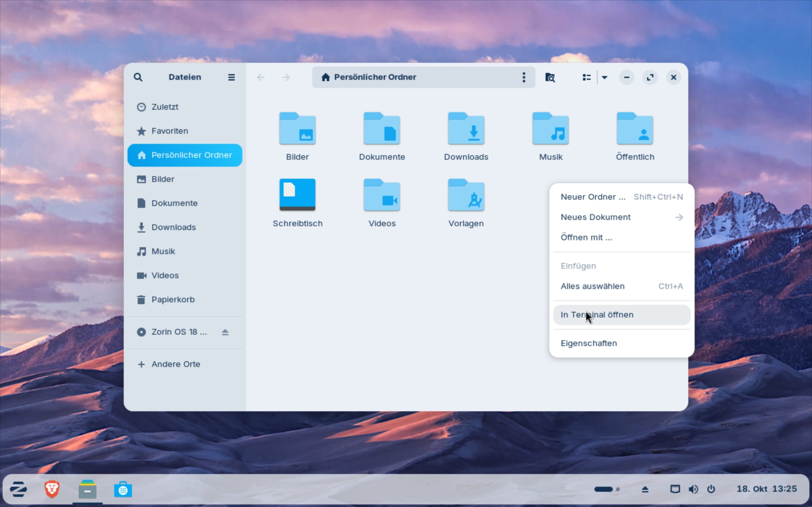Image resolution: width=812 pixels, height=507 pixels.
Task: Open the Vorlagen folder
Action: (x=466, y=196)
